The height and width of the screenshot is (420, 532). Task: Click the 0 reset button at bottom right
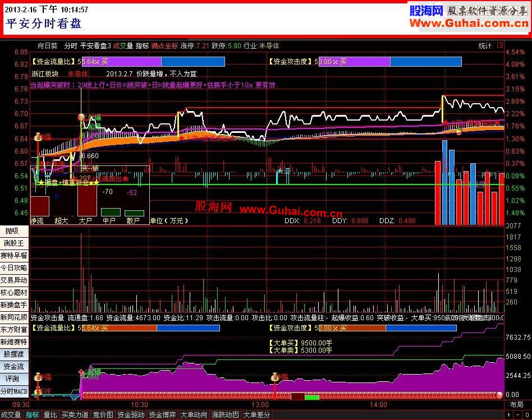(527, 415)
